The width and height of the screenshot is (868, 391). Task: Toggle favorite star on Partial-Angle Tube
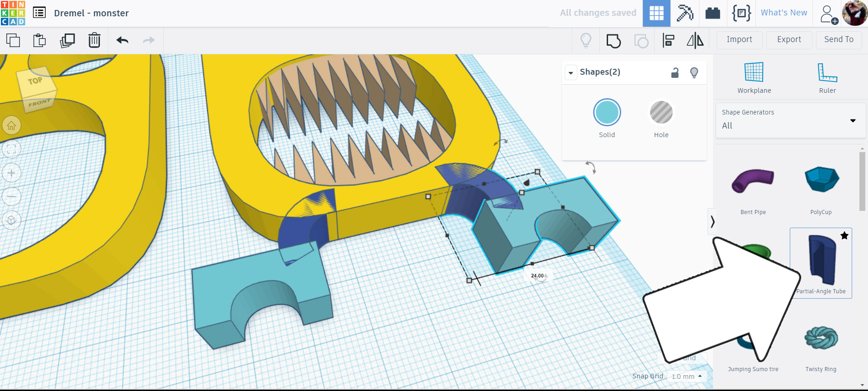844,235
